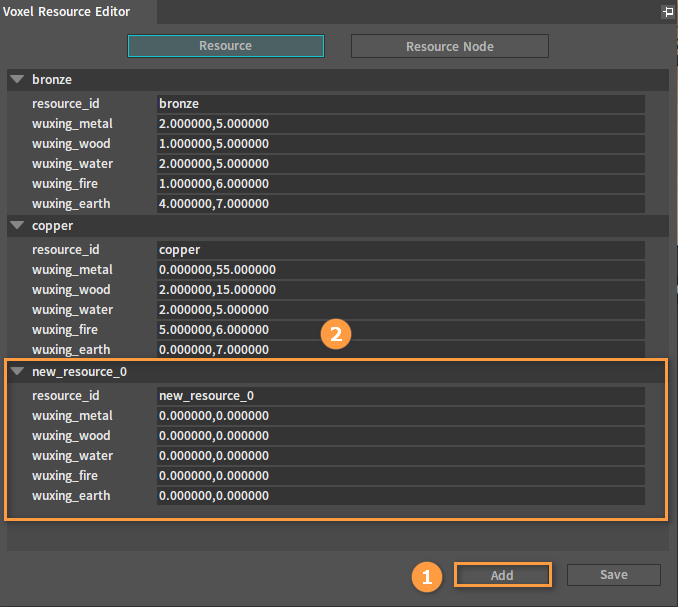Edit bronze wuxing_earth value field
Image resolution: width=678 pixels, height=607 pixels.
[401, 204]
